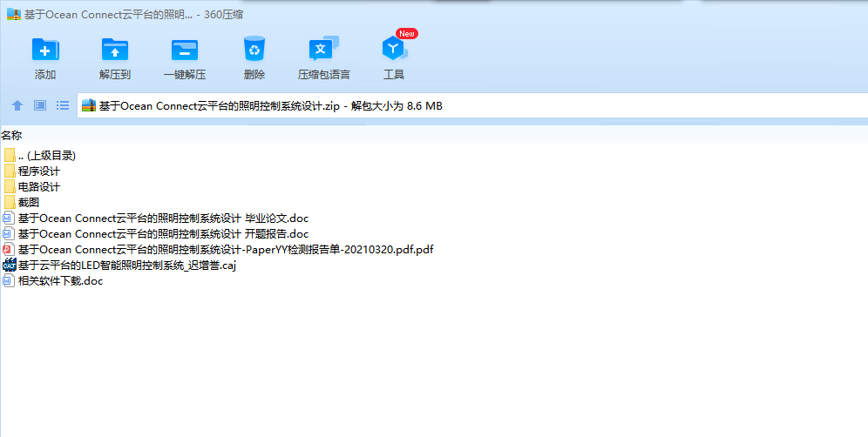Click the 删除 text label
This screenshot has width=868, height=437.
pos(254,75)
